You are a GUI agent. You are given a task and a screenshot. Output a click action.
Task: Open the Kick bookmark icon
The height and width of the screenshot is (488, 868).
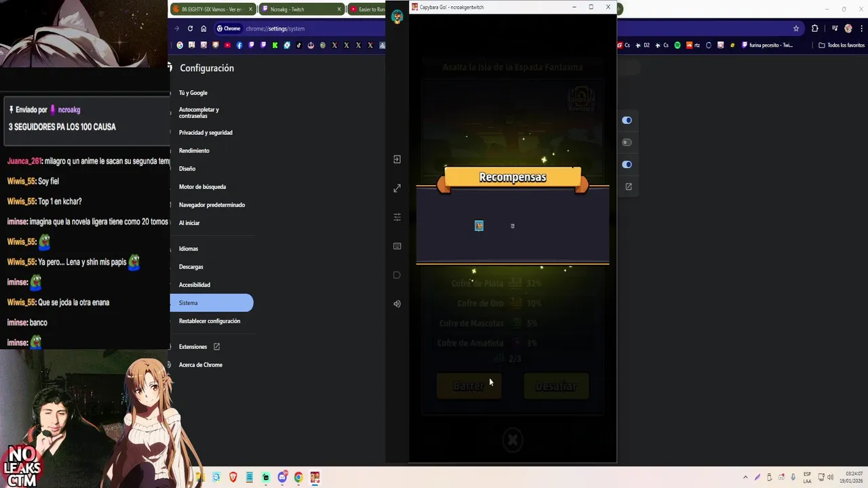(x=275, y=45)
